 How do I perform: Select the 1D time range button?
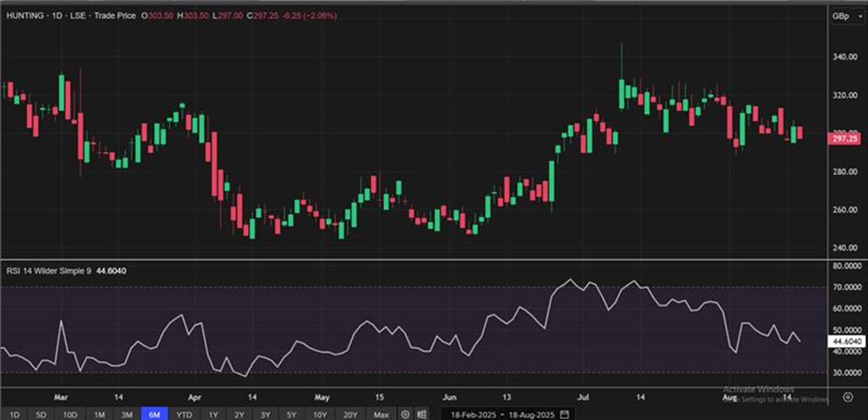pyautogui.click(x=15, y=414)
